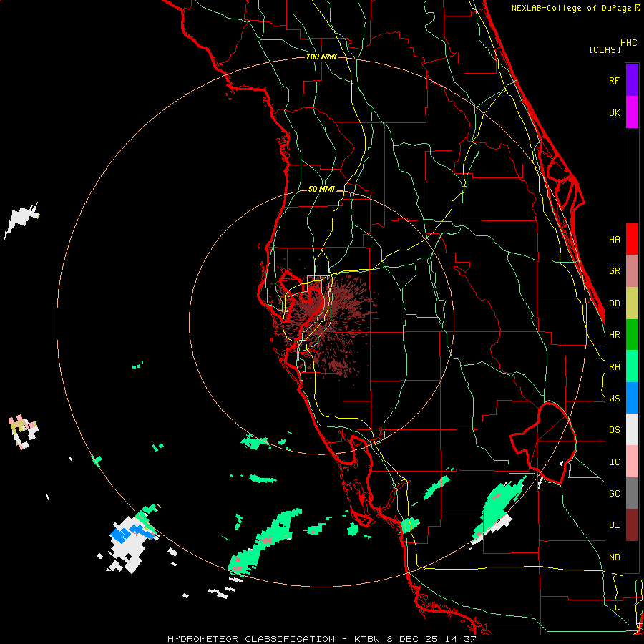Image resolution: width=644 pixels, height=644 pixels.
Task: Click the "DS" legend label
Action: coord(614,429)
